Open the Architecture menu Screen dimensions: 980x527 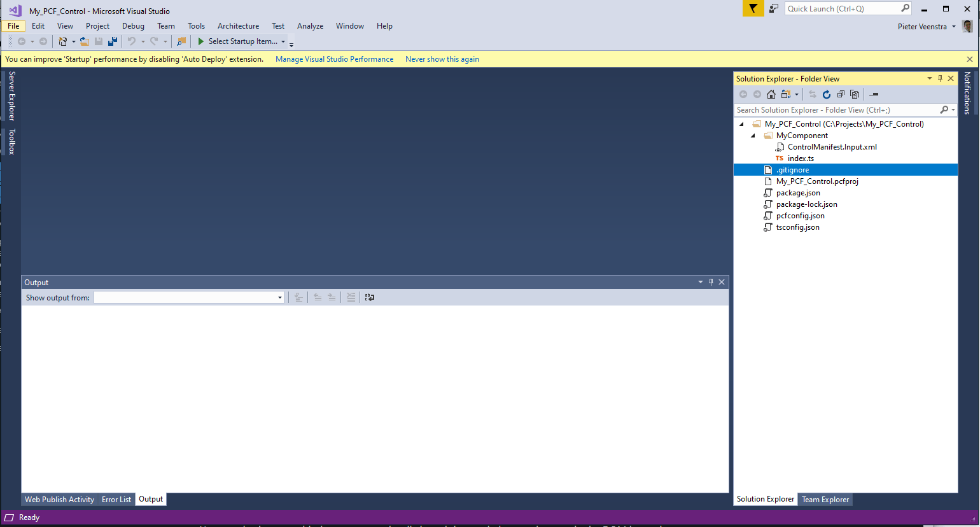(238, 26)
